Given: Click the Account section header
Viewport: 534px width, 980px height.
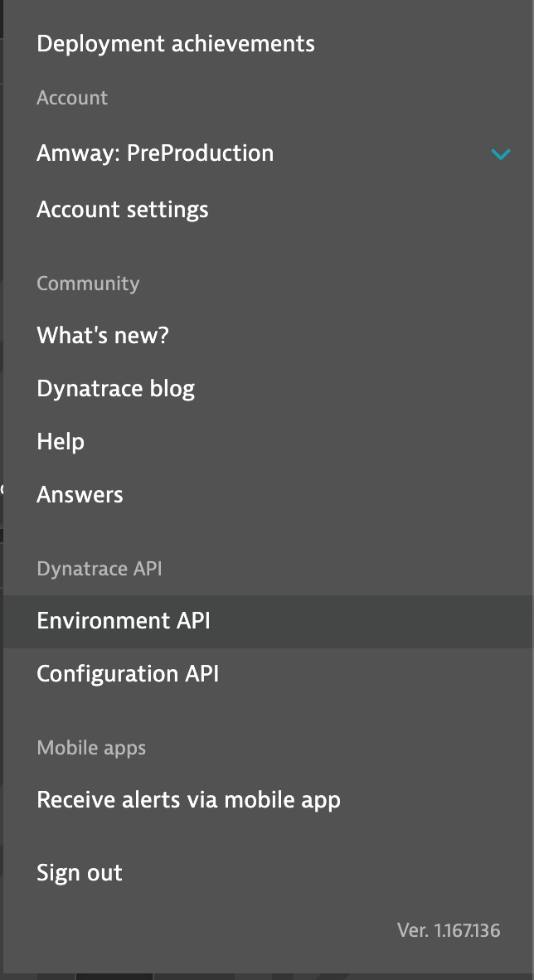Looking at the screenshot, I should tap(72, 98).
